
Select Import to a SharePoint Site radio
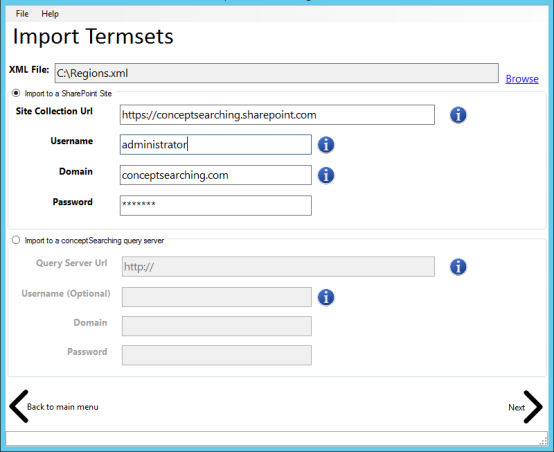[16, 93]
